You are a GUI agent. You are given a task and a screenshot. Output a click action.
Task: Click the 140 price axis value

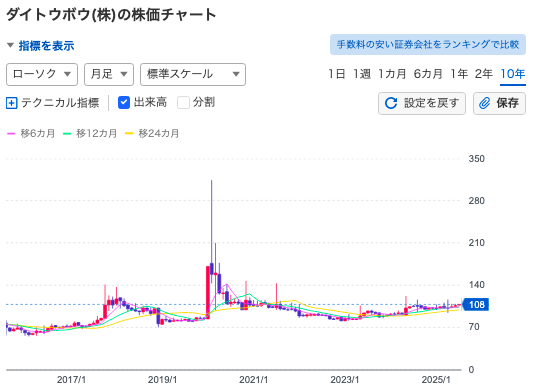pos(476,285)
